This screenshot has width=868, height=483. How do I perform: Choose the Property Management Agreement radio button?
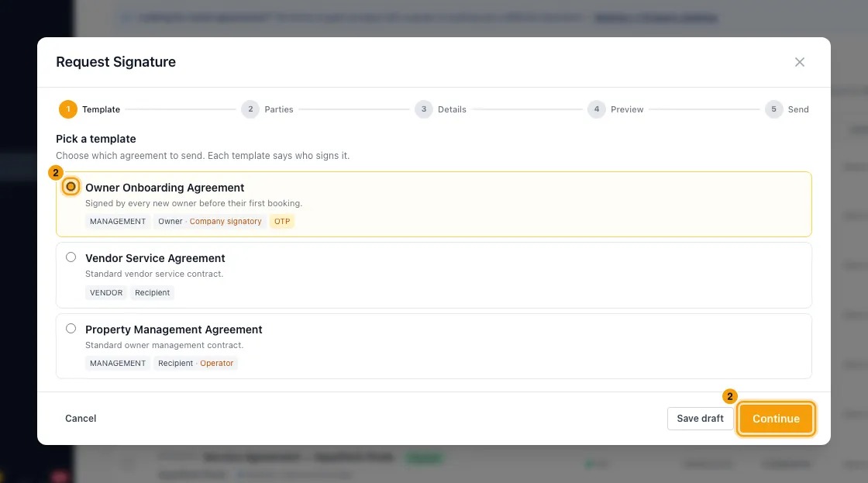pos(71,329)
